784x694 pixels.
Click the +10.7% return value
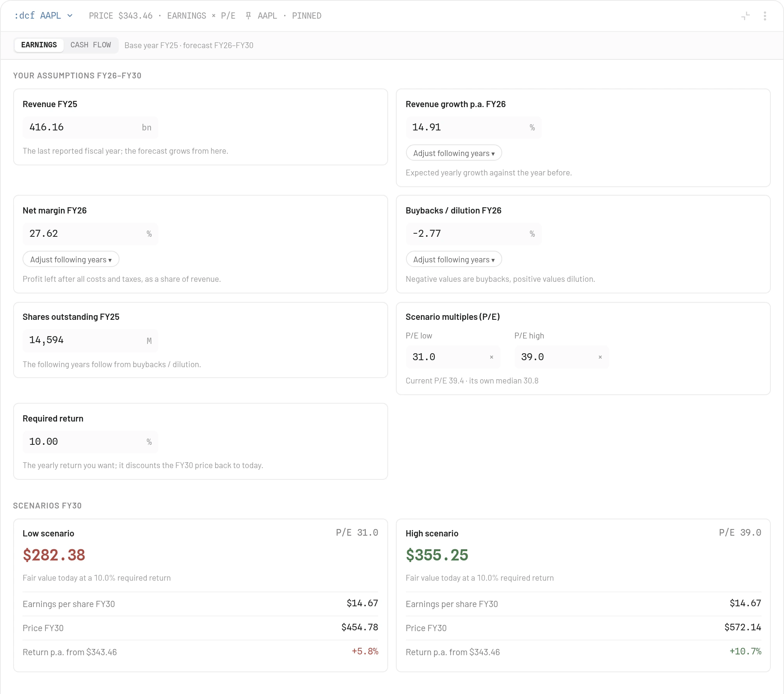pos(745,651)
